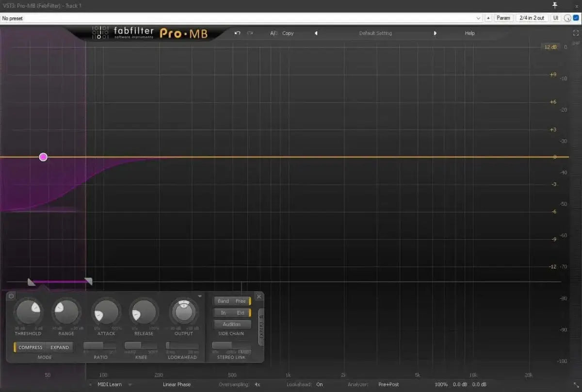
Task: Click the redo arrow icon
Action: click(x=251, y=33)
